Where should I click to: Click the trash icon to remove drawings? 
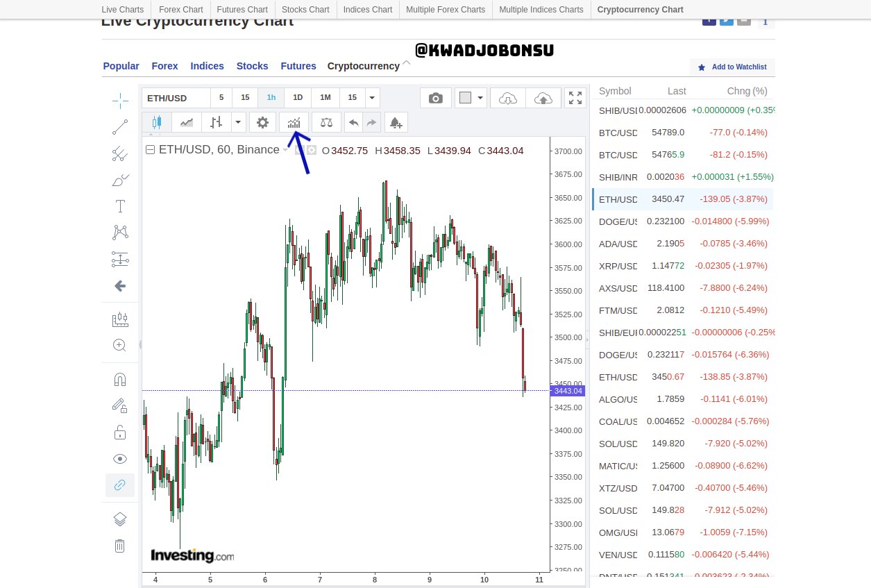click(120, 546)
